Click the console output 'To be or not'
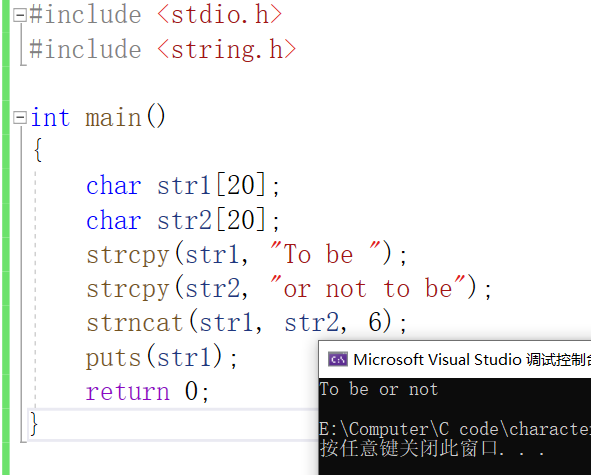 379,389
